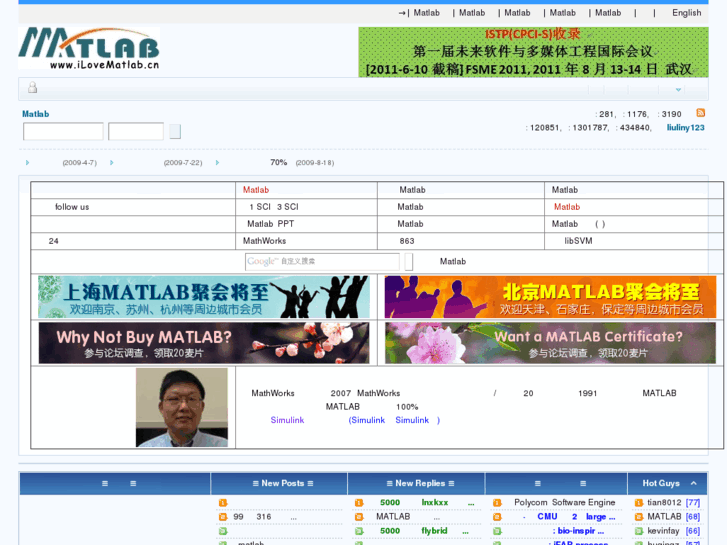Click red Matlab link in top table row
727x545 pixels.
256,190
